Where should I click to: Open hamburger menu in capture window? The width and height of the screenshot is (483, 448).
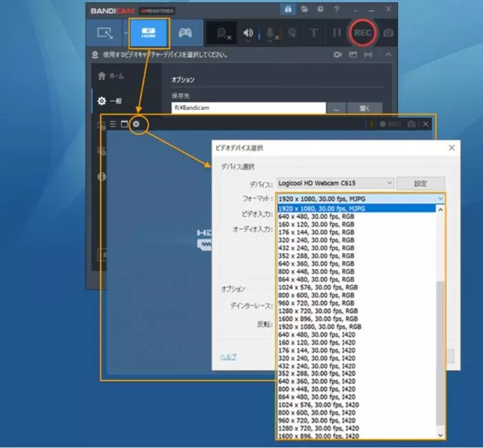coord(113,124)
